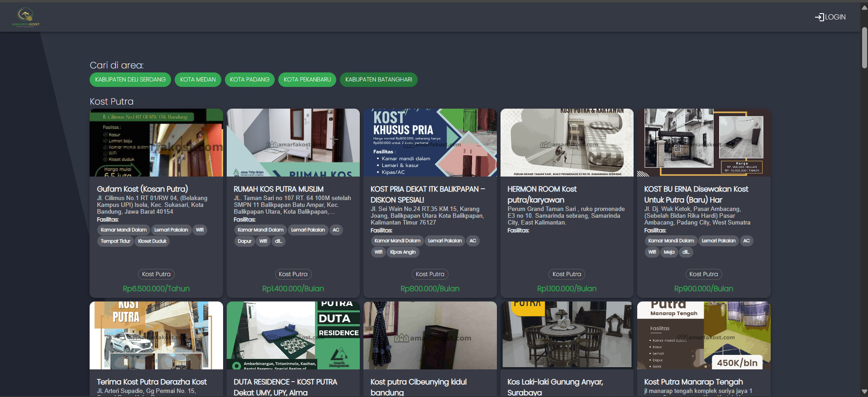This screenshot has height=397, width=868.
Task: Click the Rp6.500.000/Tahun price
Action: pyautogui.click(x=156, y=289)
